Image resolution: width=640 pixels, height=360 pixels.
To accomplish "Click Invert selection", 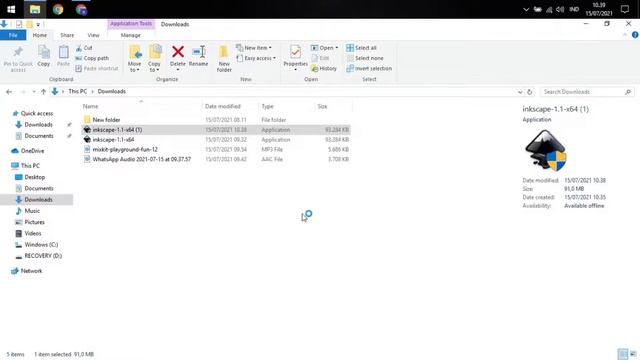I will coord(369,69).
